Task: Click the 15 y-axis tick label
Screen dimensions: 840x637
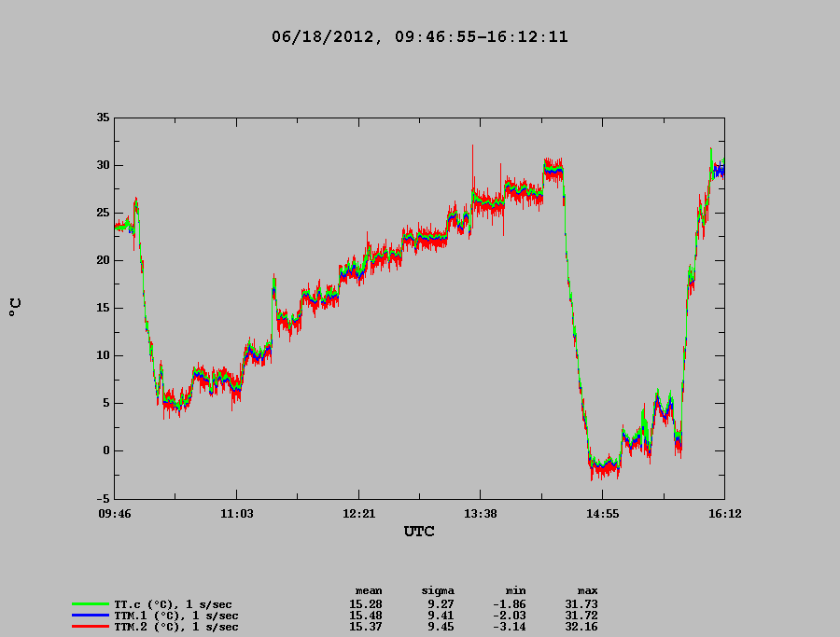Action: pyautogui.click(x=103, y=309)
